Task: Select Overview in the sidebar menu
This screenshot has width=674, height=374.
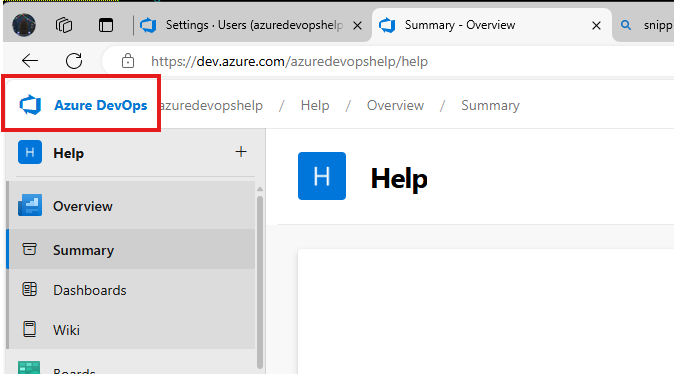Action: (x=132, y=206)
